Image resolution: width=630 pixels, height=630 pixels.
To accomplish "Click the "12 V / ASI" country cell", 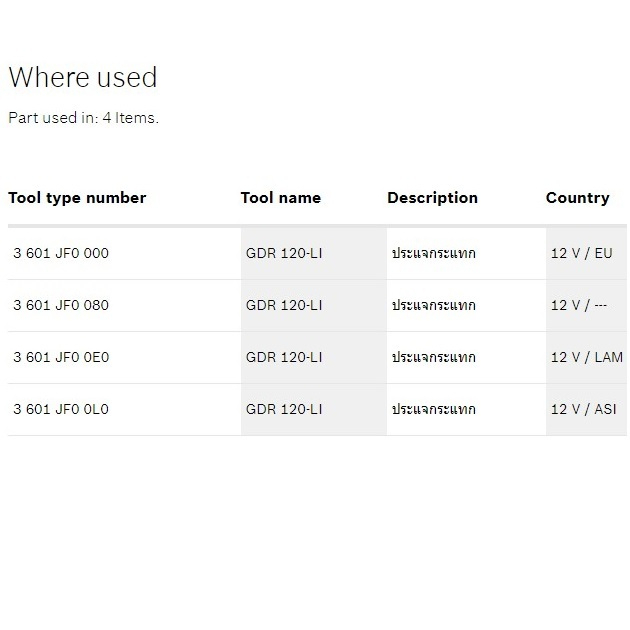I will coord(584,410).
